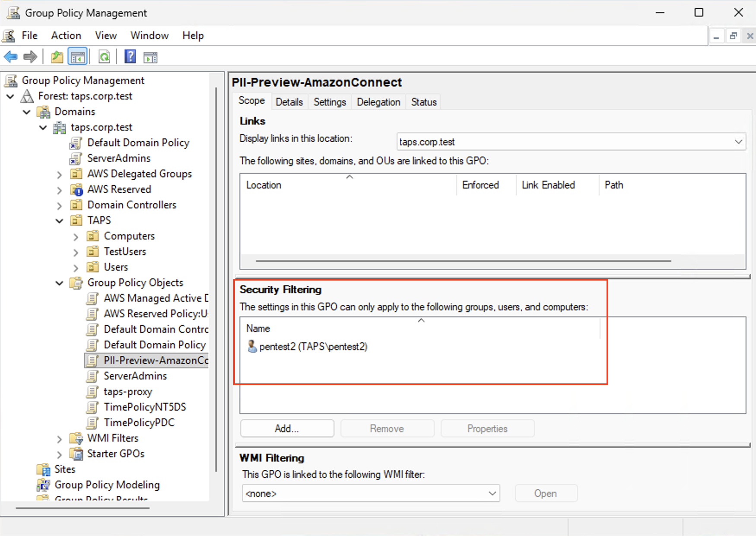Click the Add... button
756x536 pixels.
click(287, 428)
